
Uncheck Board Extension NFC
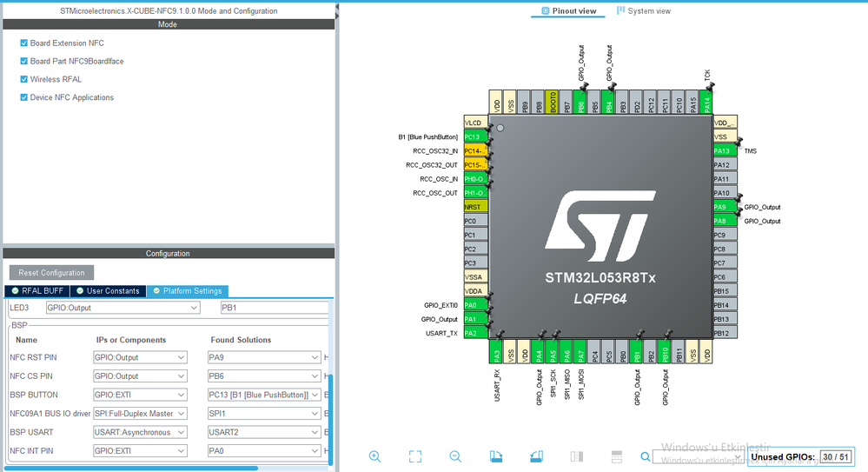click(x=23, y=43)
